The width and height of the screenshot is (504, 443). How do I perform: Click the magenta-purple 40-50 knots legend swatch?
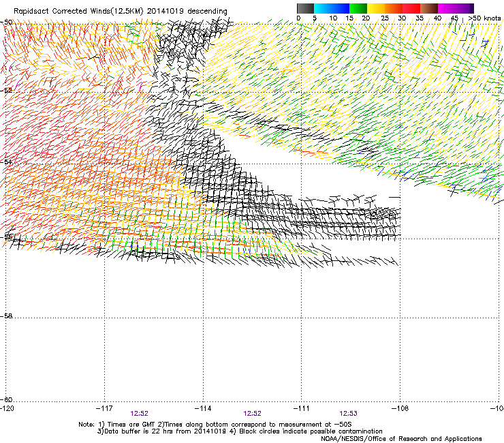[456, 8]
